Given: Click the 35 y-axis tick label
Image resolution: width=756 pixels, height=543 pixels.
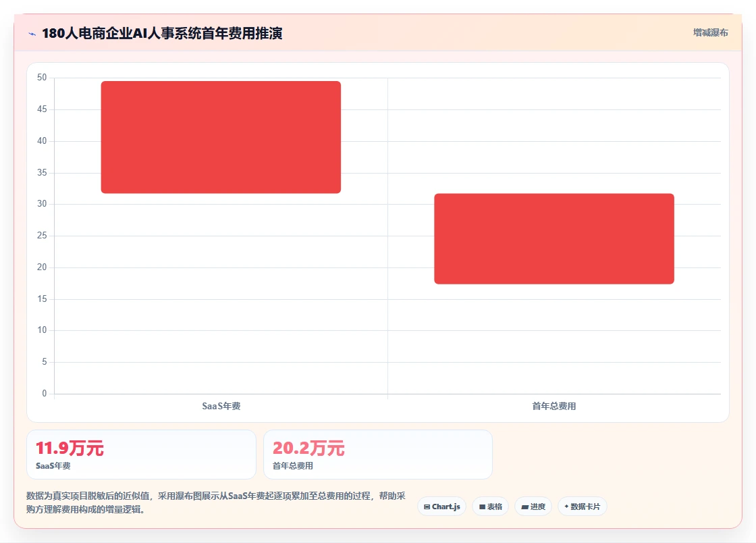Looking at the screenshot, I should [42, 172].
